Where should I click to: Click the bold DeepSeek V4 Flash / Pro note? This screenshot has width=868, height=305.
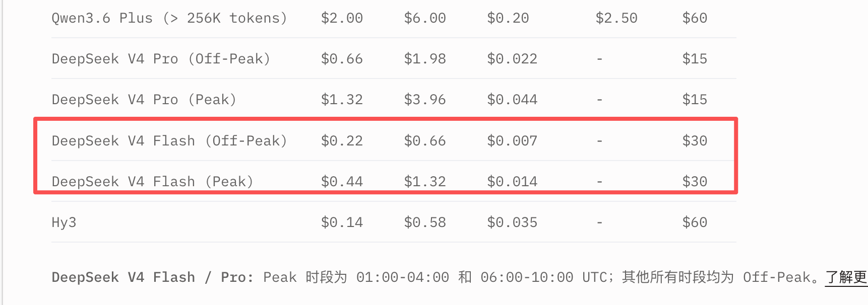[x=152, y=277]
